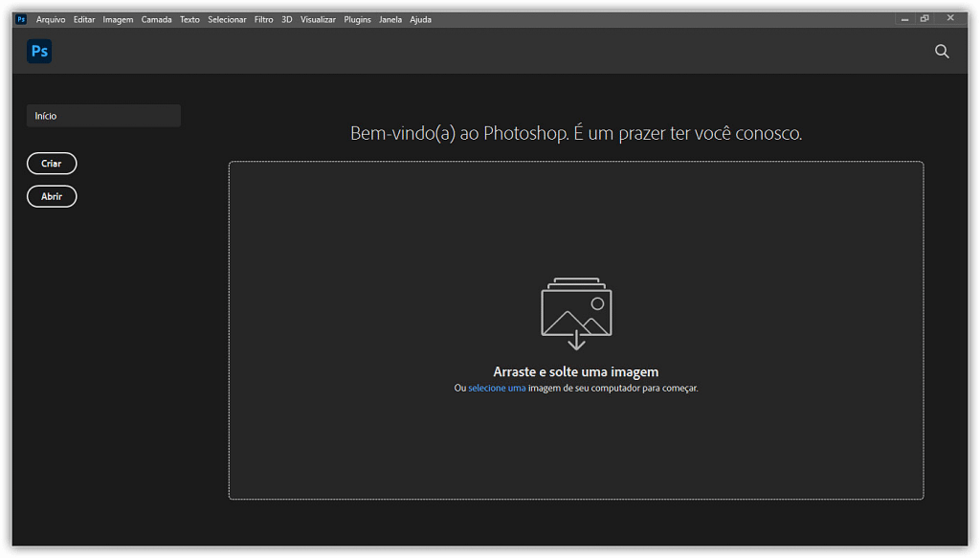Screen dimensions: 980x558
Task: Open the Arquivo menu
Action: pos(51,19)
